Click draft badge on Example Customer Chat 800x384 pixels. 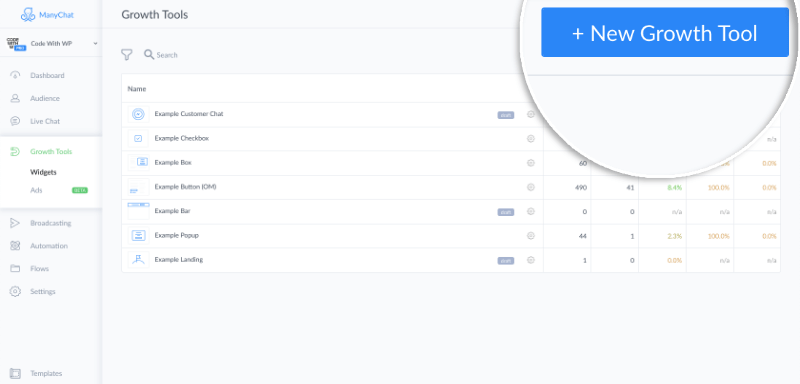point(506,115)
